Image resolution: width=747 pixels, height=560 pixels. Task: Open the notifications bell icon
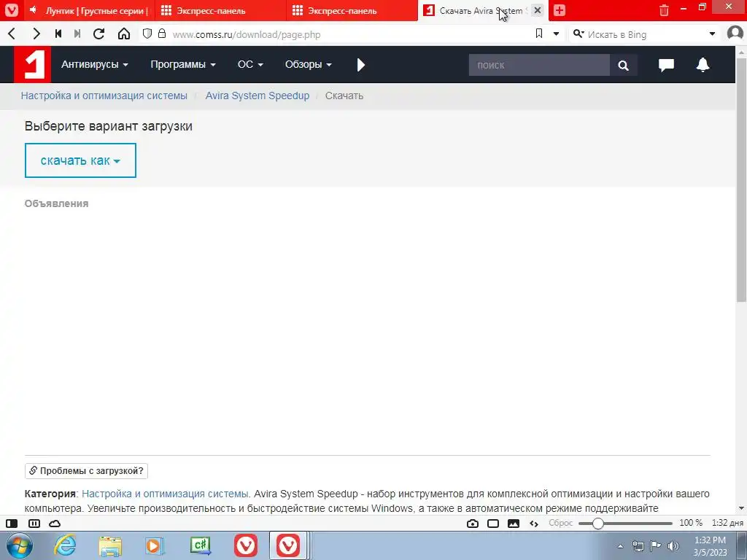[703, 65]
